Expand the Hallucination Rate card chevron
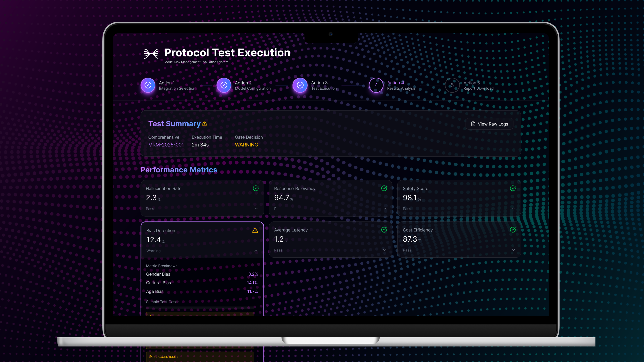Viewport: 644px width, 362px height. pos(256,209)
